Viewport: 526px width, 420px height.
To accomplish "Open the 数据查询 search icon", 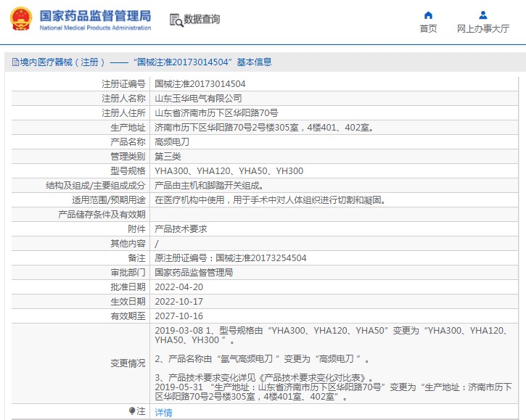I will (176, 20).
